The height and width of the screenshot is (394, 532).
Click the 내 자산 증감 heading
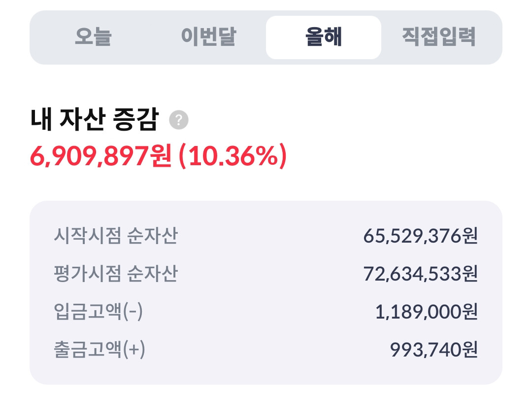click(x=94, y=120)
